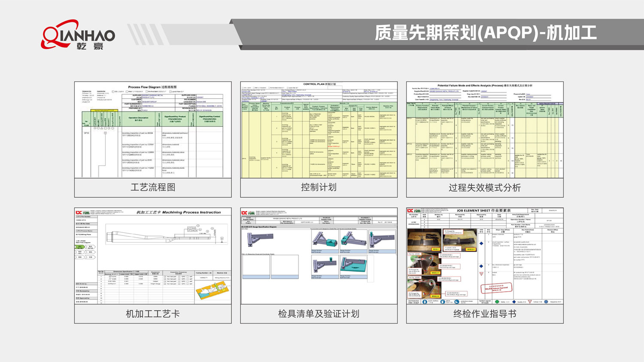644x362 pixels.
Task: Click the protective shoes icon in Job Protection row
Action: (x=456, y=302)
